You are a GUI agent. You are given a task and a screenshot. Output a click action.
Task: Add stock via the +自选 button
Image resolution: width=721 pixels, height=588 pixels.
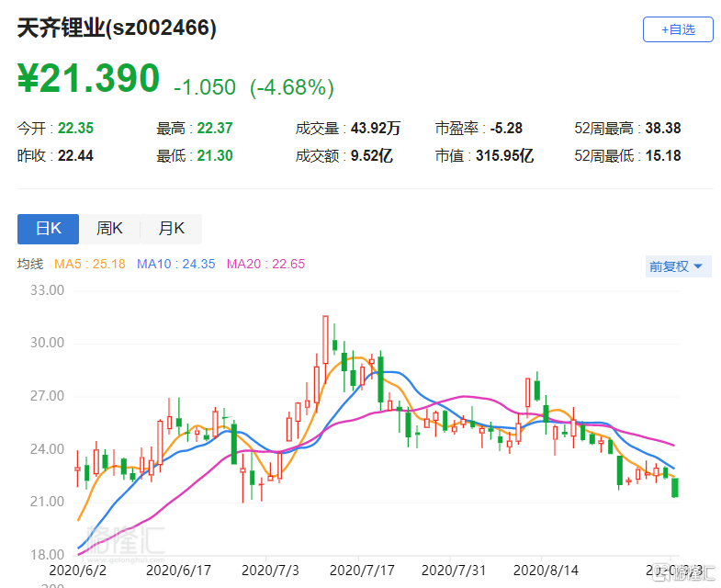pos(678,29)
